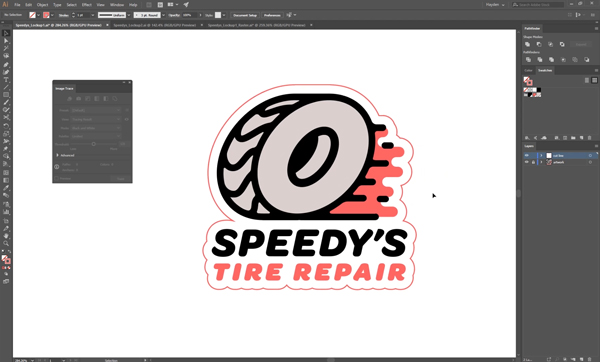Viewport: 600px width, 362px height.
Task: Click the Document Setup button
Action: click(x=245, y=15)
